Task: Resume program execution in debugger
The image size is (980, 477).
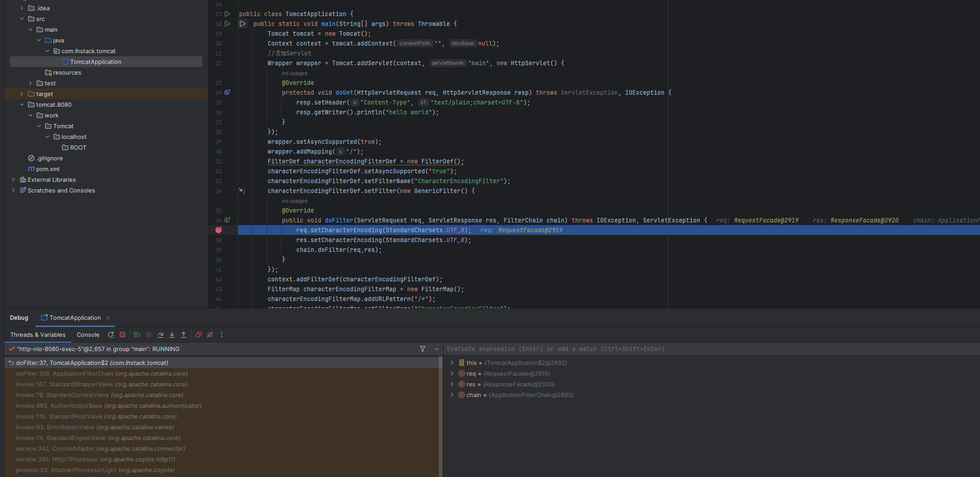Action: (x=137, y=335)
